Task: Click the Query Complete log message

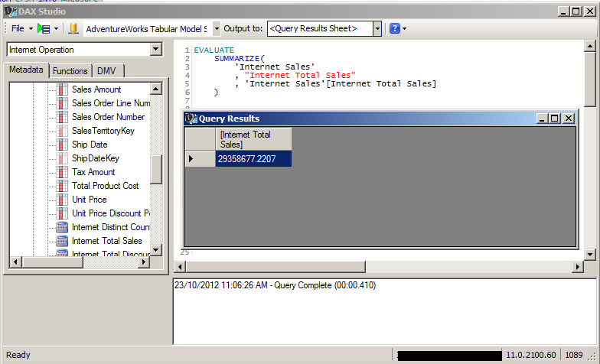Action: point(276,285)
